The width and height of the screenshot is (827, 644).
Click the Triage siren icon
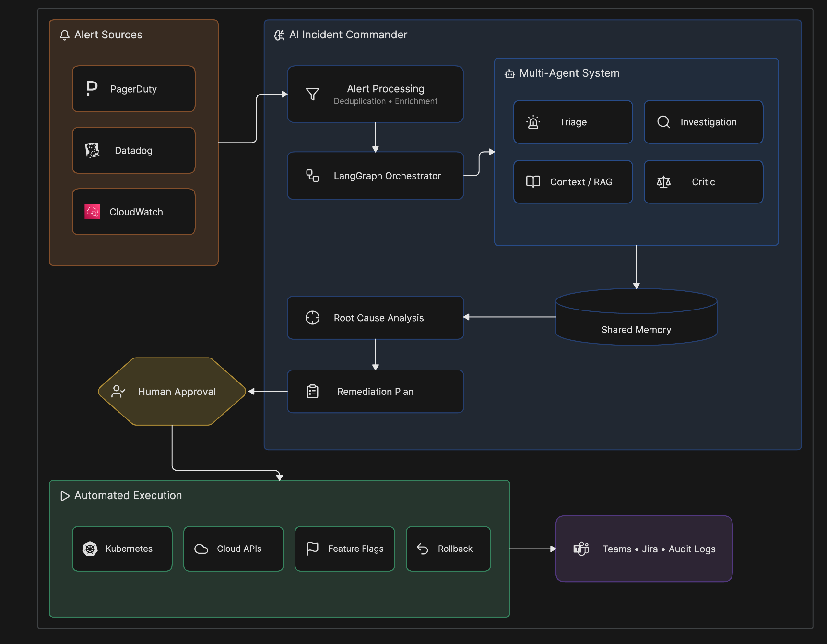click(533, 122)
